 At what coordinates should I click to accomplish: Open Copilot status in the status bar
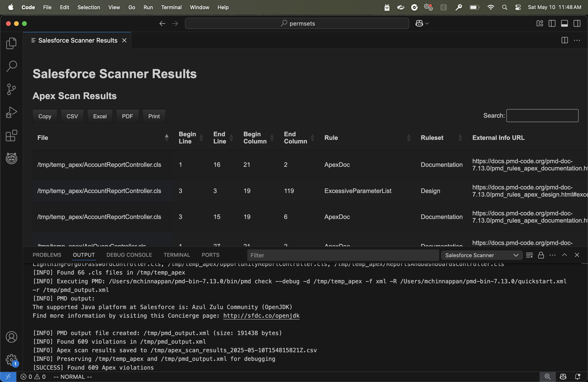coord(563,377)
